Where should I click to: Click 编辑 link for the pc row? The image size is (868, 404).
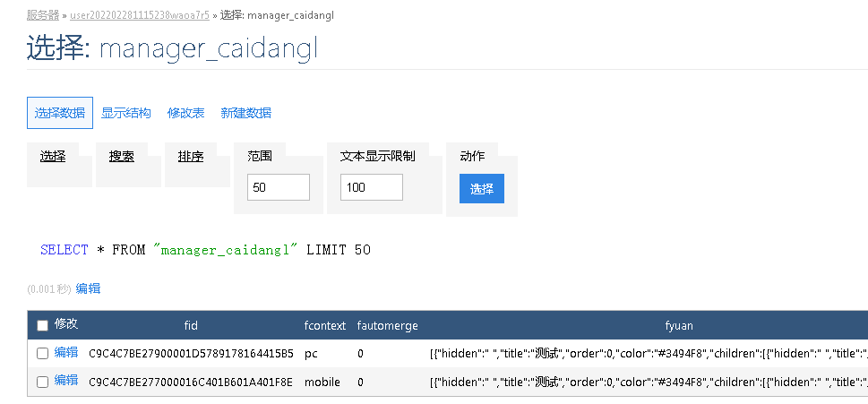66,353
